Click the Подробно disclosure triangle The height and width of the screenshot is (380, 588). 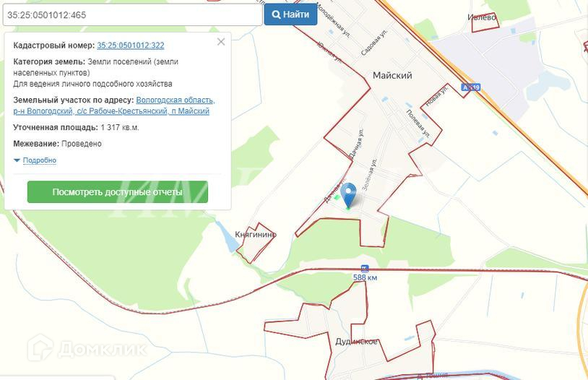(x=17, y=160)
